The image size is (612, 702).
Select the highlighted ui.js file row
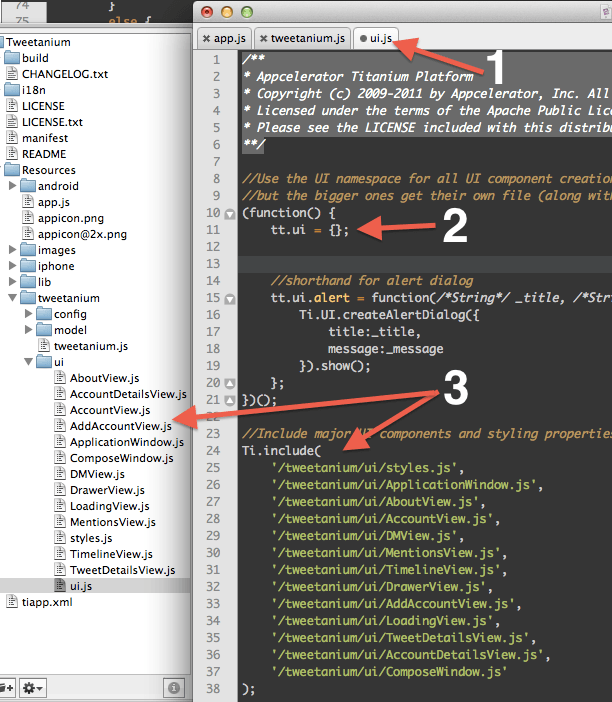pos(95,586)
